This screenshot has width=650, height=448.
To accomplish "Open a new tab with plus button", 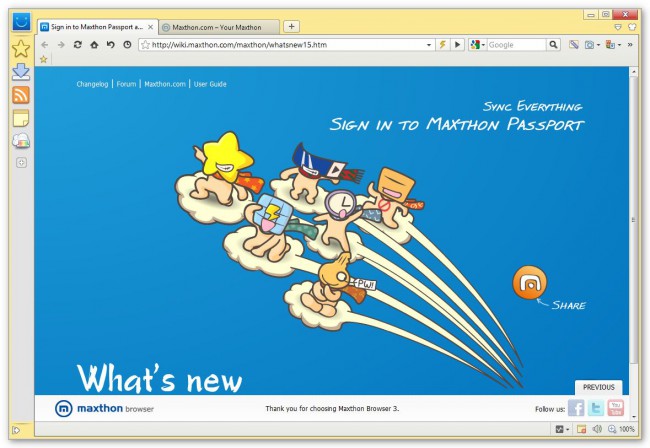I will (x=291, y=27).
